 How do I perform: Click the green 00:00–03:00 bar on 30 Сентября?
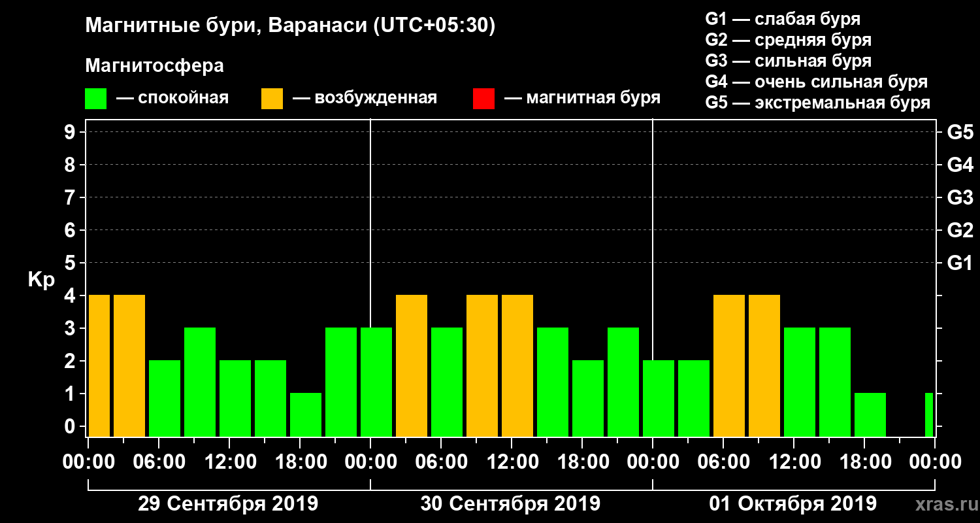click(376, 382)
